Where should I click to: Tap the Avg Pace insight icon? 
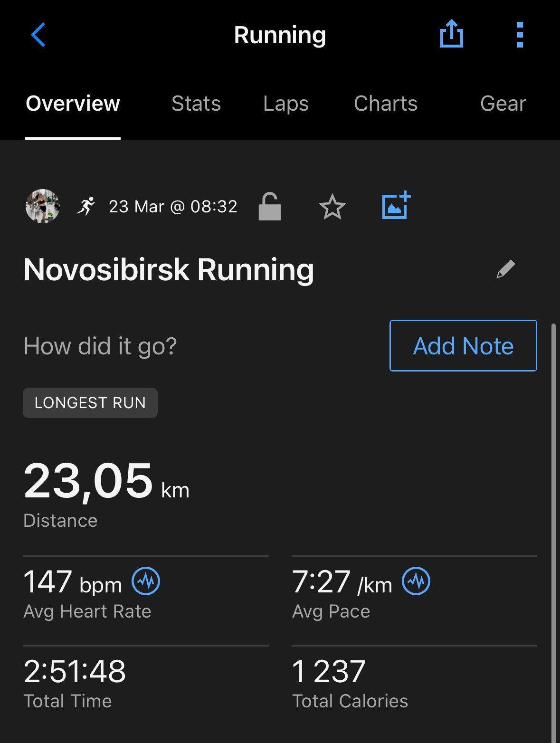point(416,581)
